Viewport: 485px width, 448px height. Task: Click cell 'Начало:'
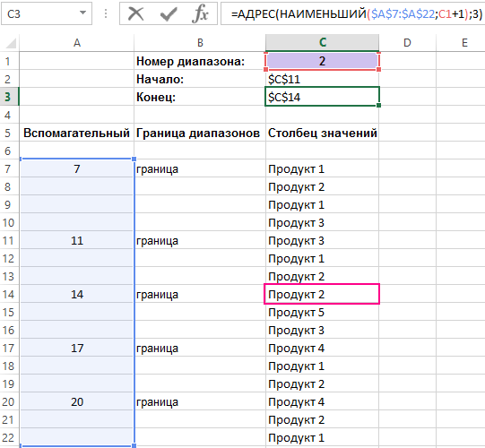click(x=200, y=79)
